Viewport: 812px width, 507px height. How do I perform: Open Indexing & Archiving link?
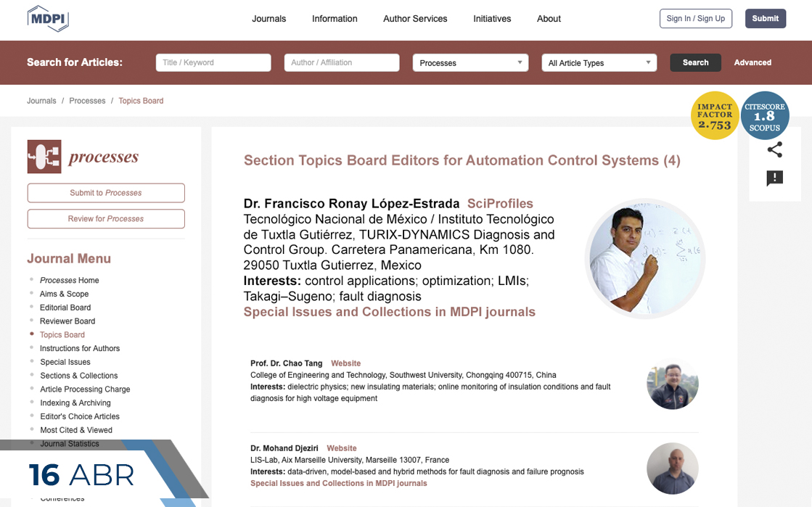tap(75, 403)
